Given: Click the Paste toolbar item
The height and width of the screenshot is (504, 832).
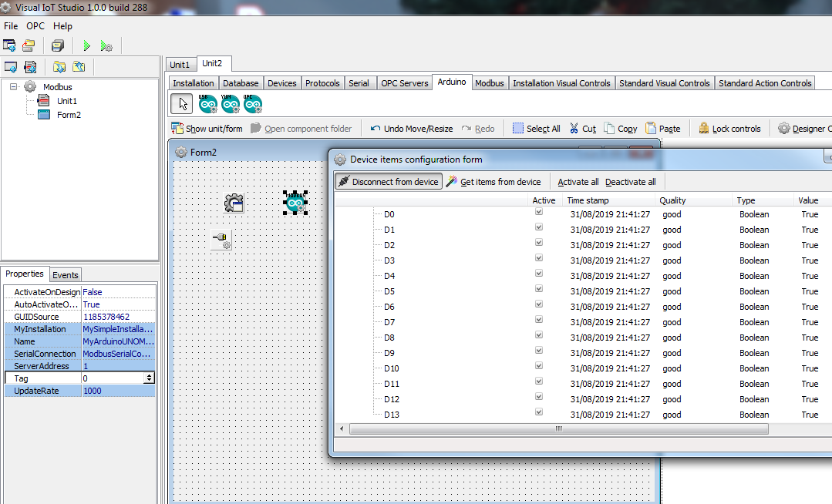Looking at the screenshot, I should (x=662, y=129).
